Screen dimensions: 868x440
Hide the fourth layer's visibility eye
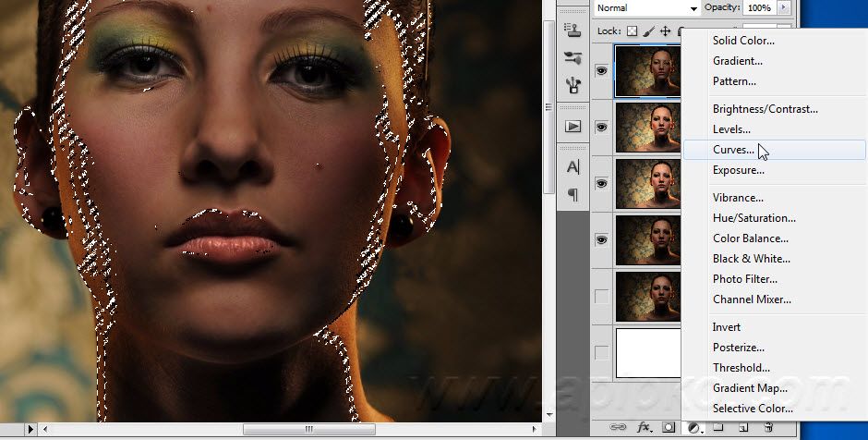601,240
